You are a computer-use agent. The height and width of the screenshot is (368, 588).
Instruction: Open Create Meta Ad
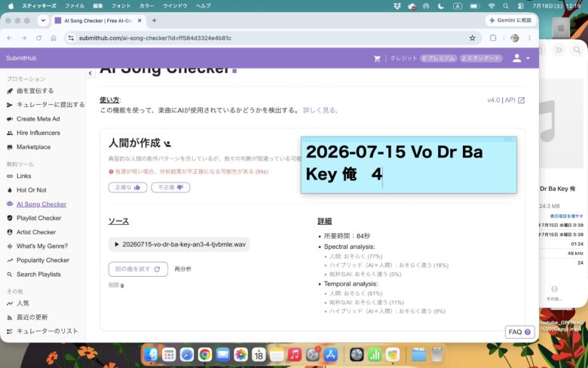pyautogui.click(x=33, y=119)
